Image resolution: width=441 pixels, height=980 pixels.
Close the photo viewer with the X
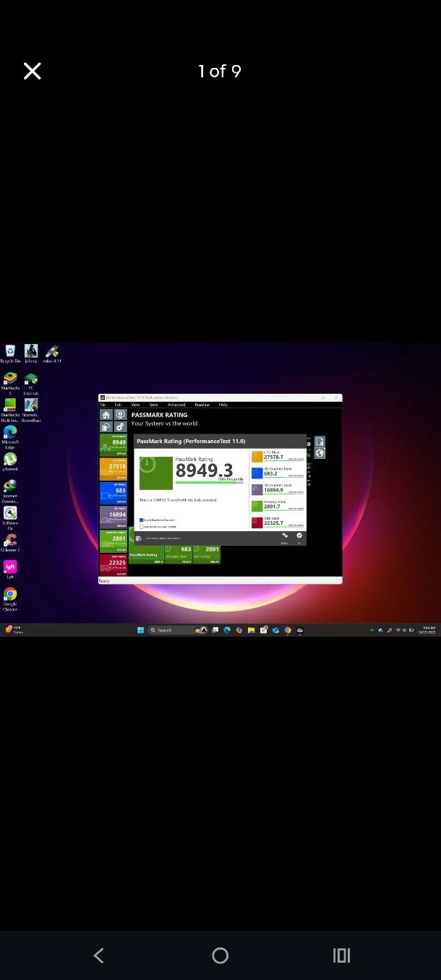pos(32,71)
